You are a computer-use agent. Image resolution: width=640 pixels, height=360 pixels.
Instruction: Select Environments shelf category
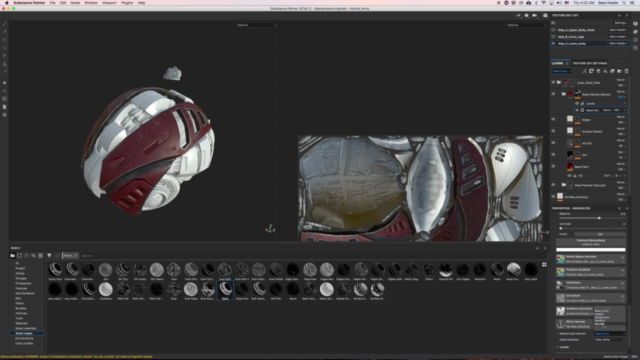click(x=24, y=338)
